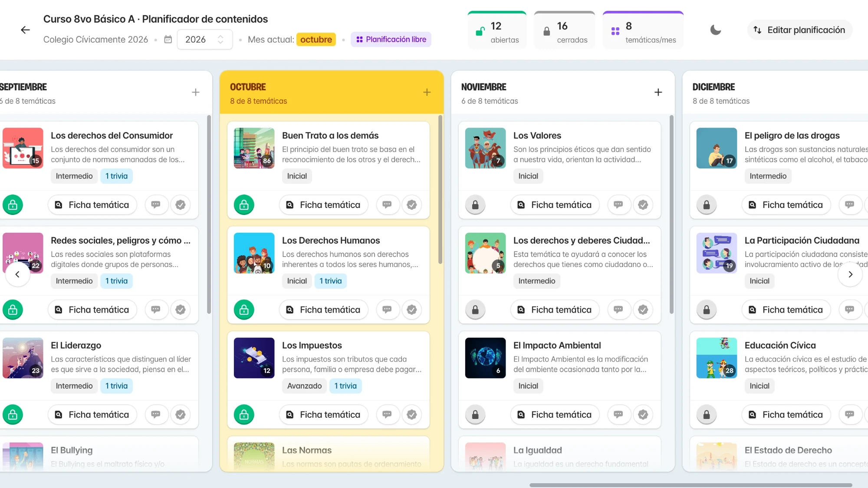Mark Los Derechos Humanos card as verified
868x488 pixels.
click(x=412, y=310)
